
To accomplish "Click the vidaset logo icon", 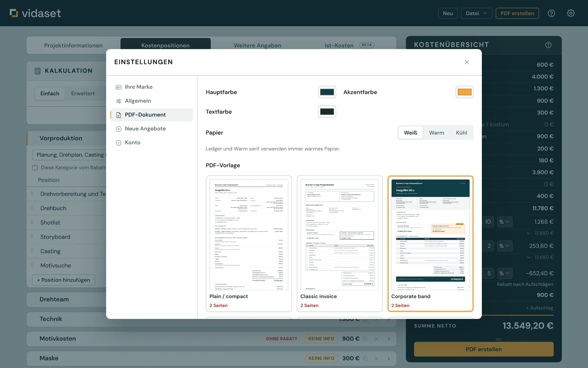I will tap(14, 13).
